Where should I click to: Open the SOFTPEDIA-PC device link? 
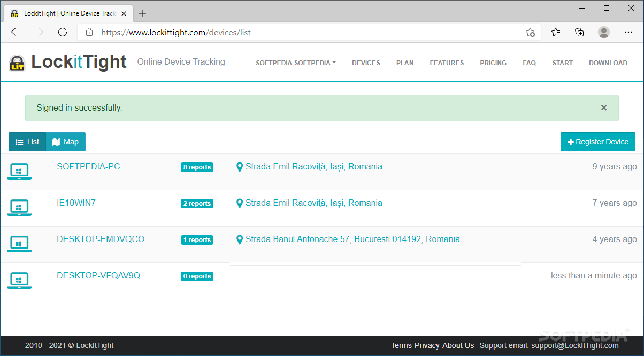[88, 167]
